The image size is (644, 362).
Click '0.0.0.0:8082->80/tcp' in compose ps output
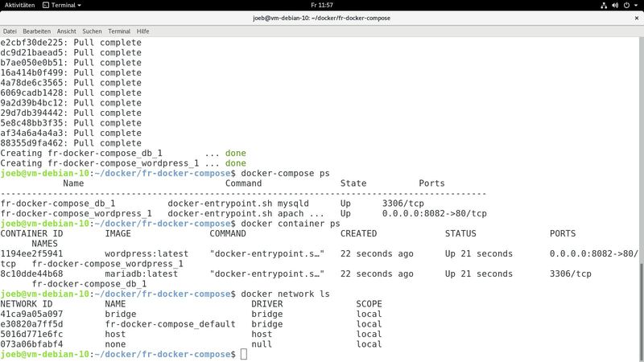[x=435, y=213]
